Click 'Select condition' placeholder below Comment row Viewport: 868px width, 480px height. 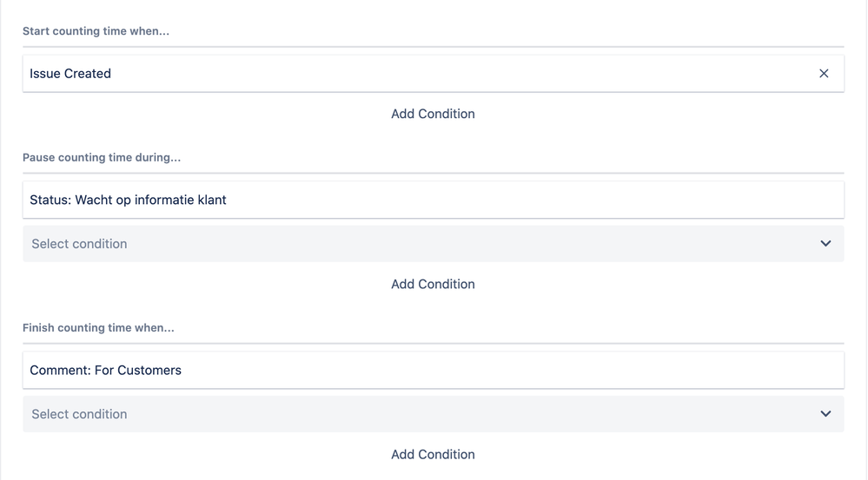(x=79, y=414)
